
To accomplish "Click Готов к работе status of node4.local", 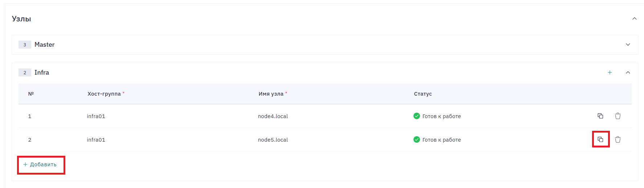I will pos(441,116).
